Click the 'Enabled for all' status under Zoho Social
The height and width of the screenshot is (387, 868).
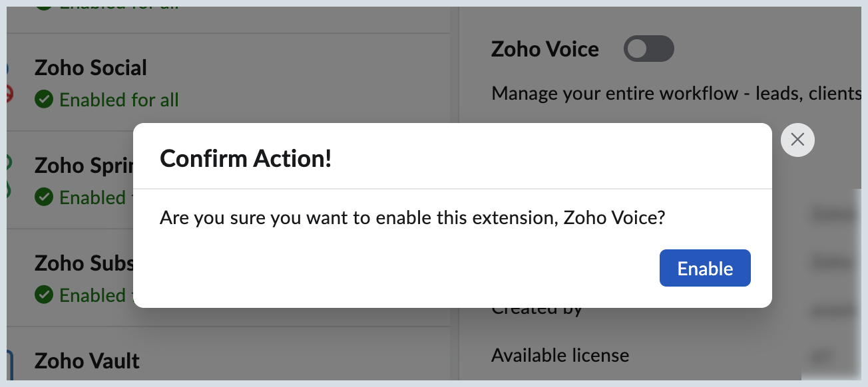point(119,100)
